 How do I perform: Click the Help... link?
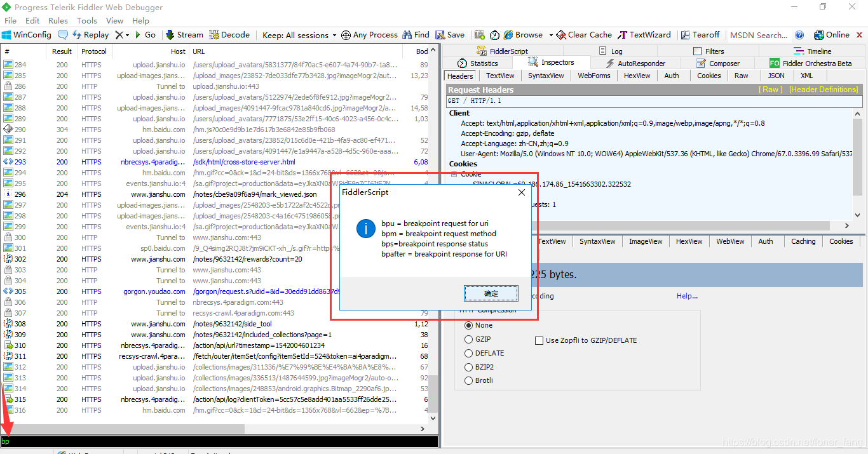[687, 296]
